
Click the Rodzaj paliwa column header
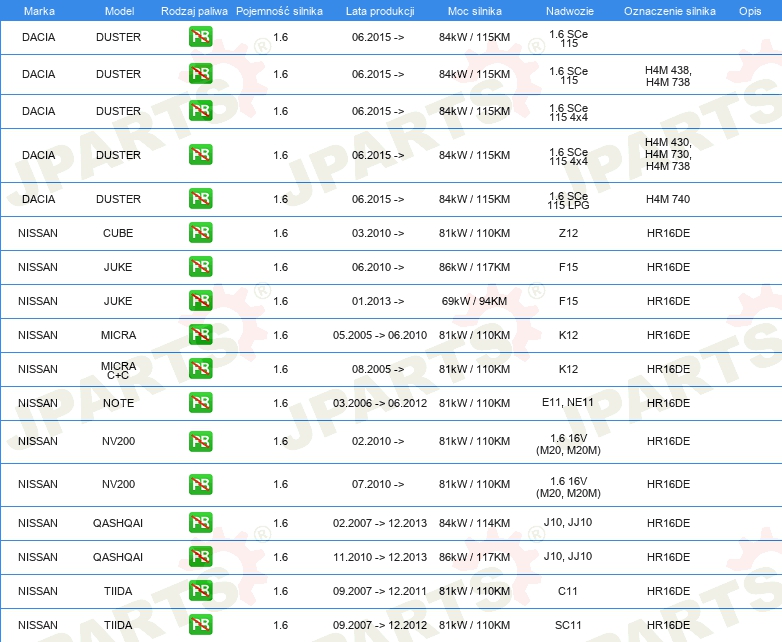[194, 11]
